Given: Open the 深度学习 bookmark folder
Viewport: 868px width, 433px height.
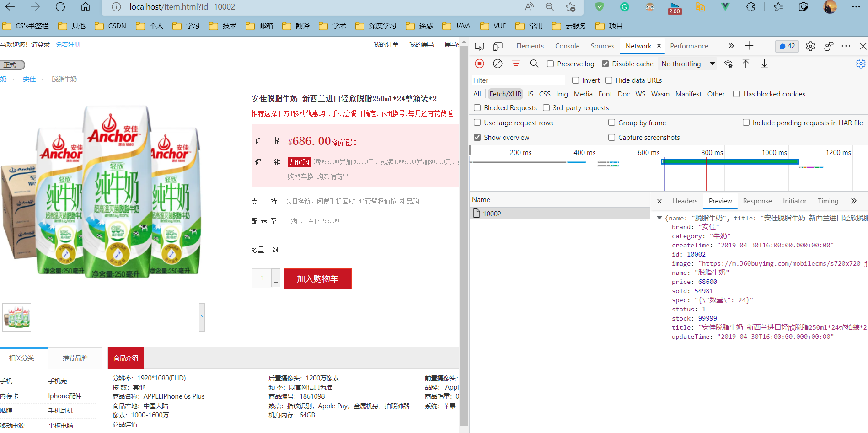Looking at the screenshot, I should pyautogui.click(x=376, y=26).
